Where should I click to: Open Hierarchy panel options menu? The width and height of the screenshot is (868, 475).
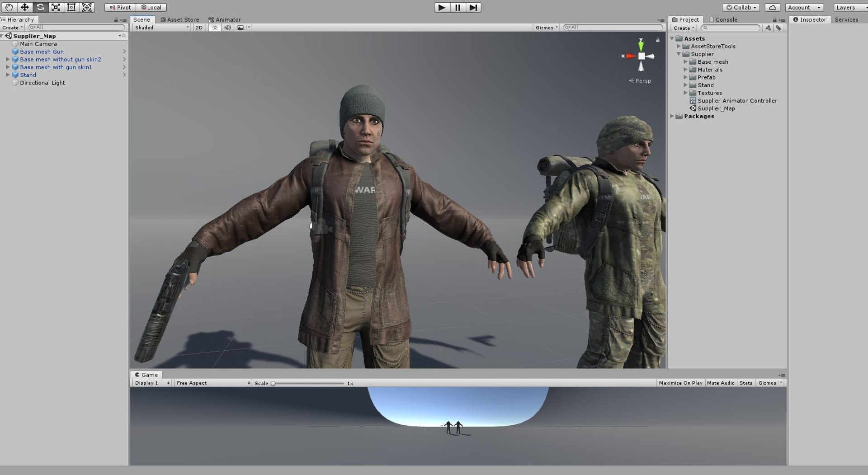[x=124, y=20]
